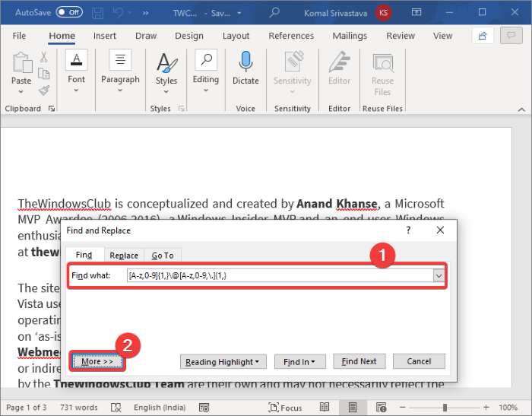Open the Styles gallery icon
This screenshot has width=532, height=416.
(x=166, y=63)
